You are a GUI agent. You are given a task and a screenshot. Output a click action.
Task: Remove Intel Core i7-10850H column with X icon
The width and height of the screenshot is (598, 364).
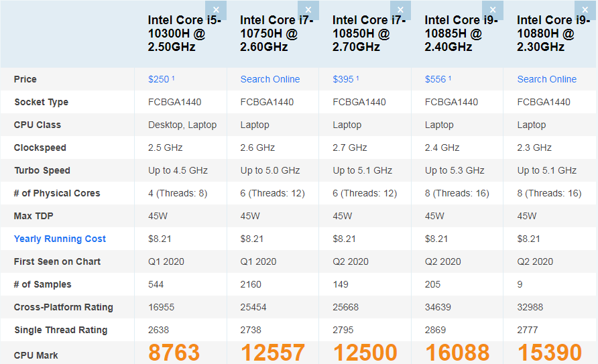[x=400, y=10]
